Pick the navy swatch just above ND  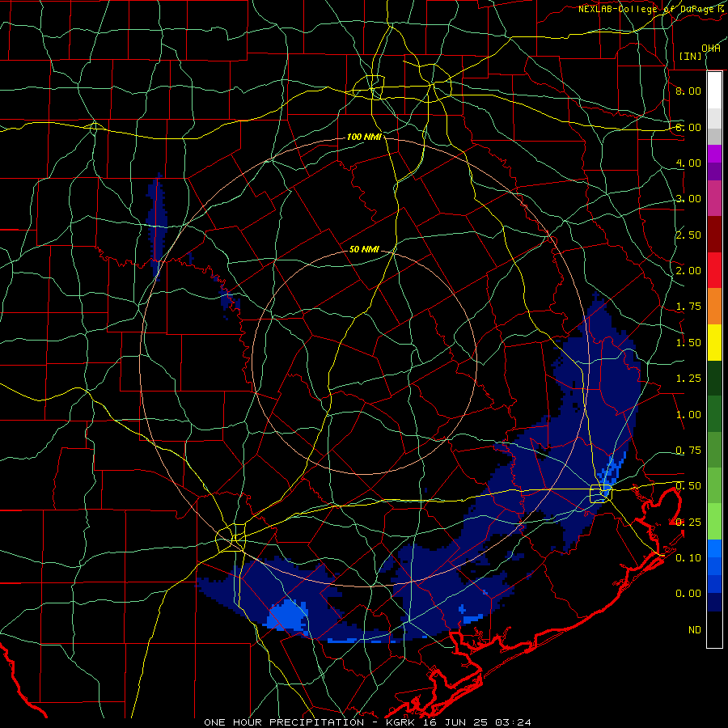(714, 603)
